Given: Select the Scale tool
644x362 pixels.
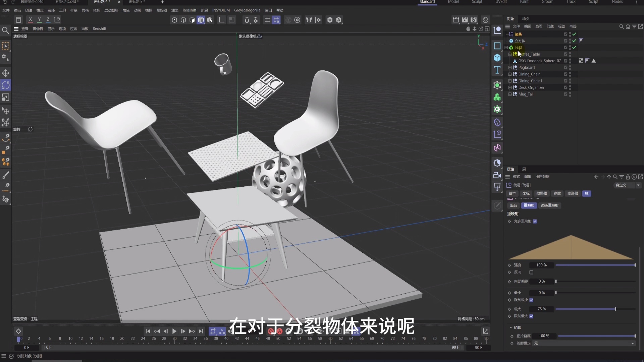Looking at the screenshot, I should point(5,97).
